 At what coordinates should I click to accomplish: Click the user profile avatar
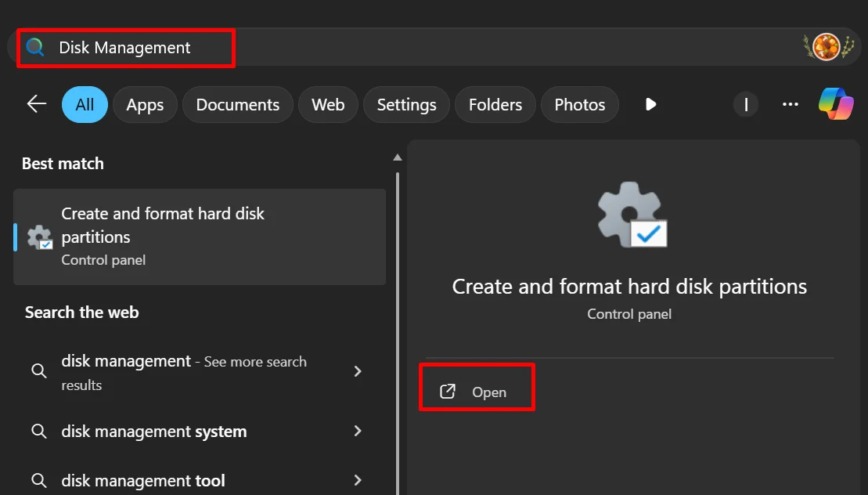[827, 45]
